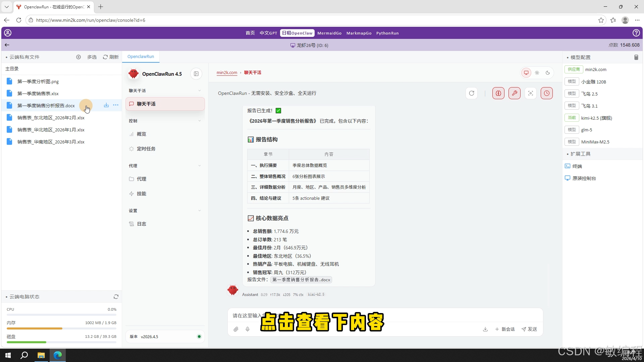The image size is (644, 362).
Task: Click the screen-focus capture icon
Action: [x=530, y=93]
